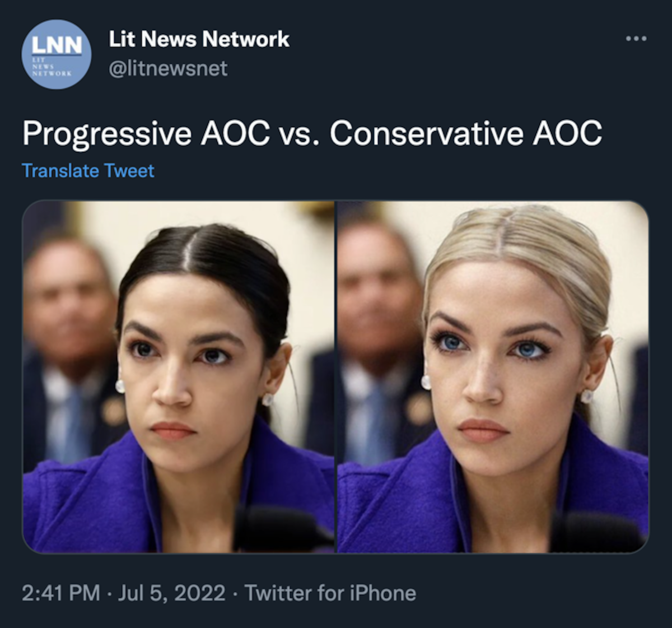Open the three-dot more options menu
The image size is (672, 628).
pyautogui.click(x=636, y=39)
